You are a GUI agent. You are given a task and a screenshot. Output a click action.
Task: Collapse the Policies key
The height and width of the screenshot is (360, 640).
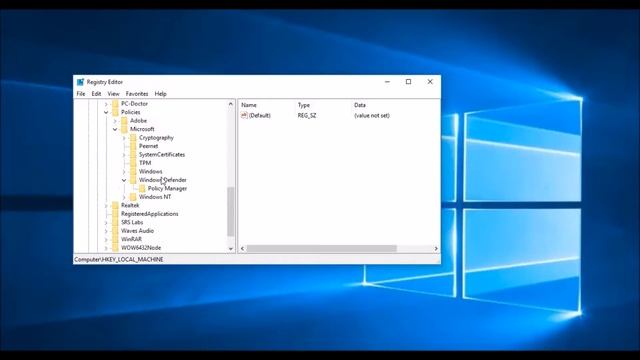(x=106, y=112)
